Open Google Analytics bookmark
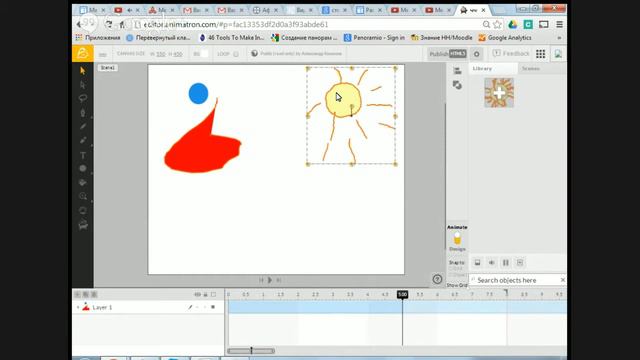This screenshot has width=640, height=360. pos(505,38)
